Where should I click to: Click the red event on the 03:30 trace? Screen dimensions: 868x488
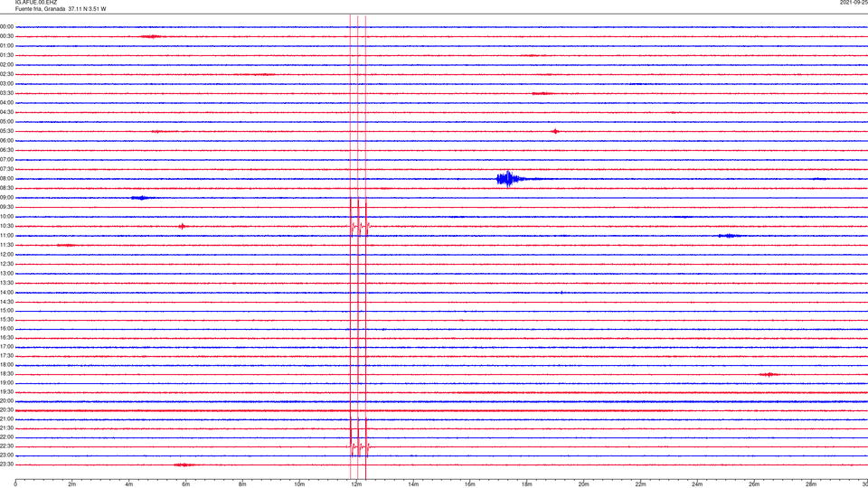542,93
